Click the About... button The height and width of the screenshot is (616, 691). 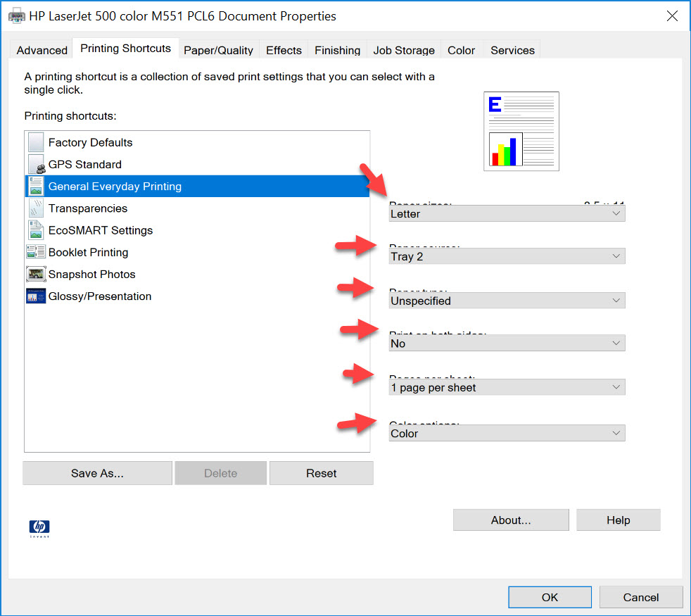[511, 520]
